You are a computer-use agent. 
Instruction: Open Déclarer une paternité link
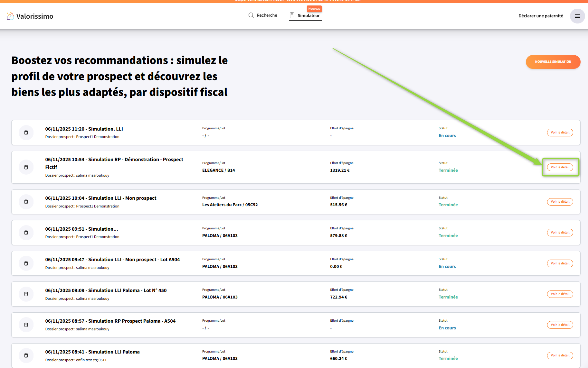tap(541, 16)
